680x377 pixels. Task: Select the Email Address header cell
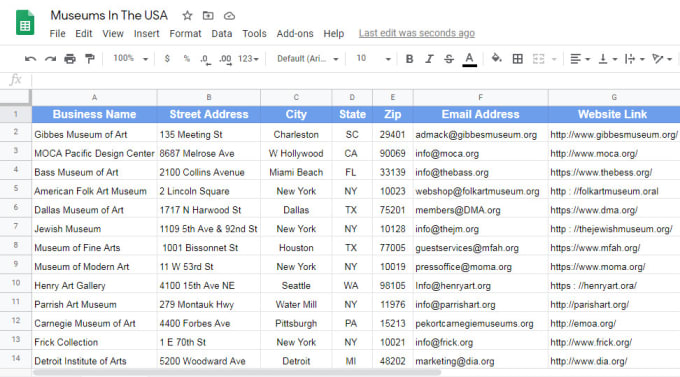481,115
